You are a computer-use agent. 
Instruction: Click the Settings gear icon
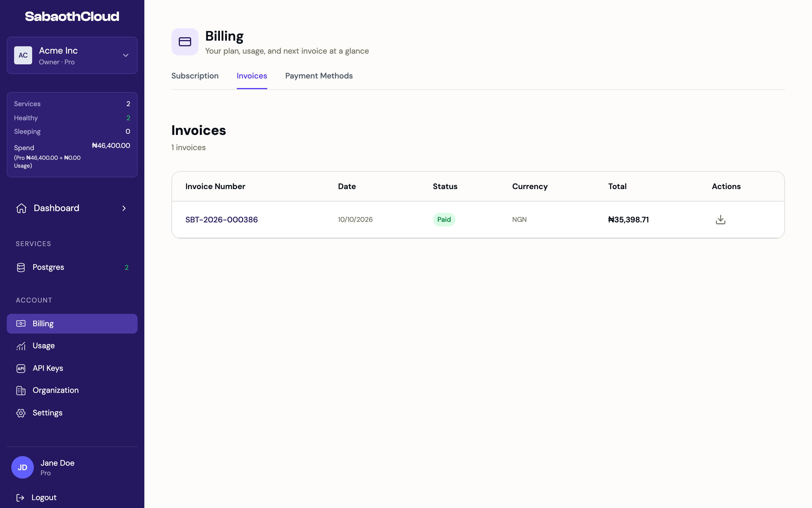click(x=21, y=413)
